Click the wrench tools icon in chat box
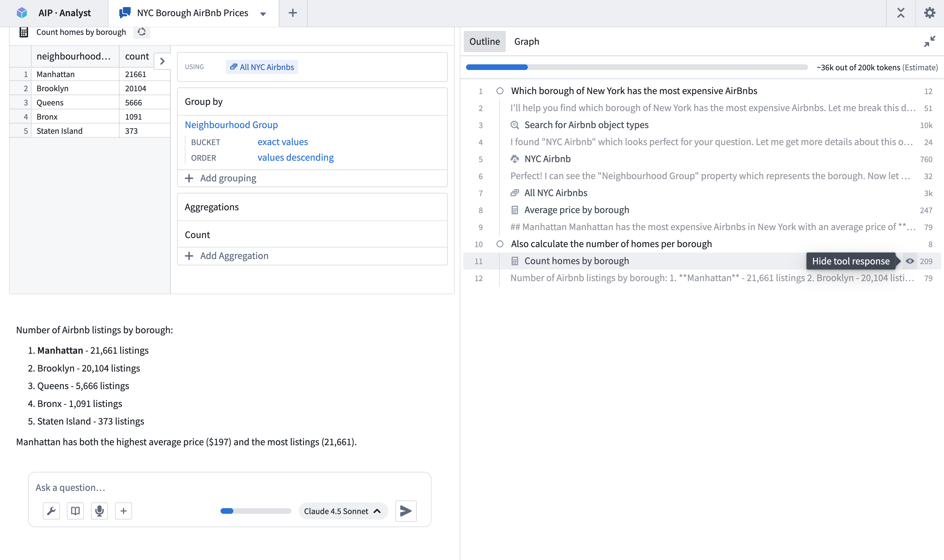Viewport: 944px width, 560px height. (x=51, y=511)
